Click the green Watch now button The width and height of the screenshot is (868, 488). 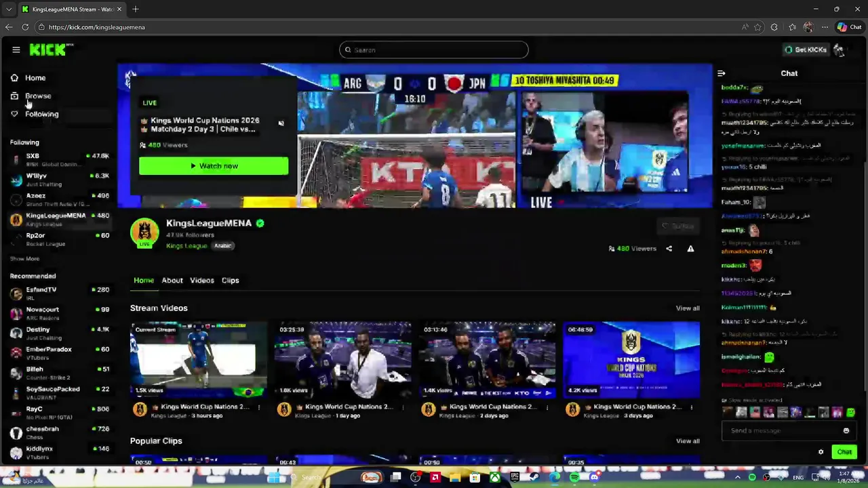click(214, 166)
